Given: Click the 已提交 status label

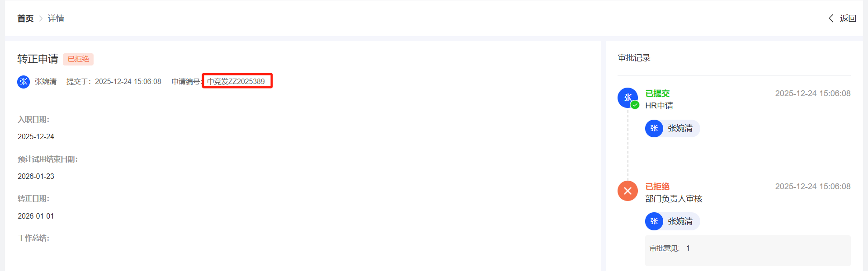Looking at the screenshot, I should (x=657, y=93).
